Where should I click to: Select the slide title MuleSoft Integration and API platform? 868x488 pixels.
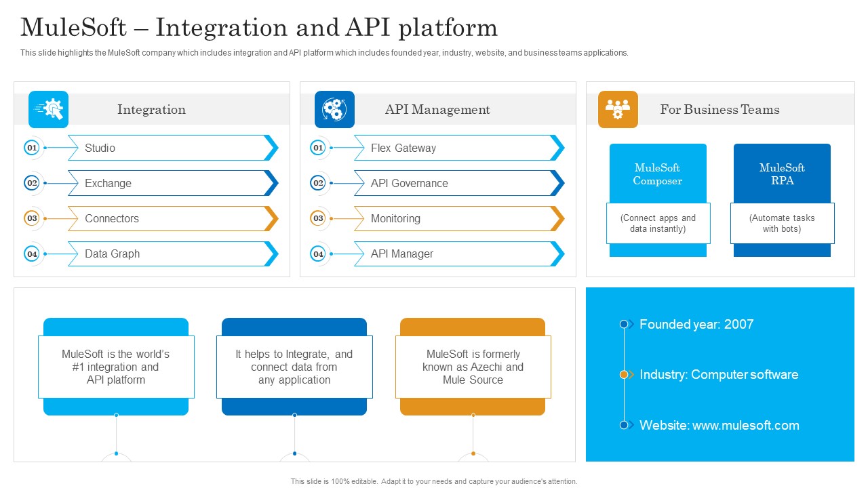tap(259, 27)
